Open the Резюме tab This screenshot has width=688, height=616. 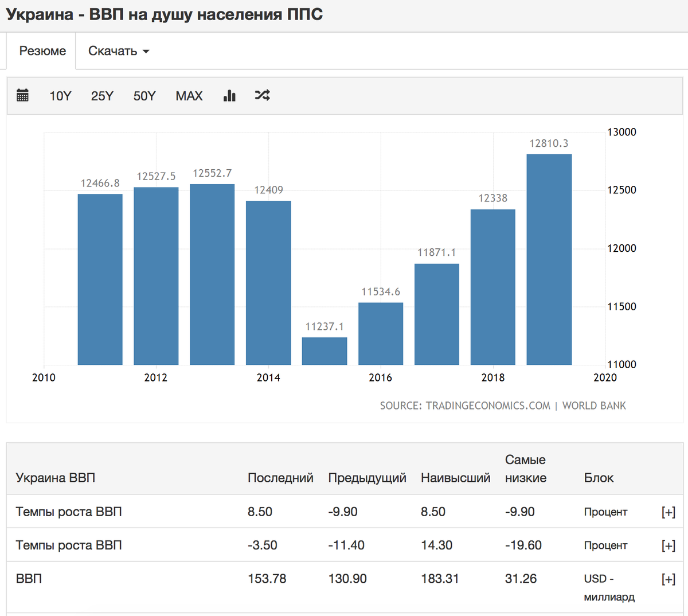(x=42, y=51)
